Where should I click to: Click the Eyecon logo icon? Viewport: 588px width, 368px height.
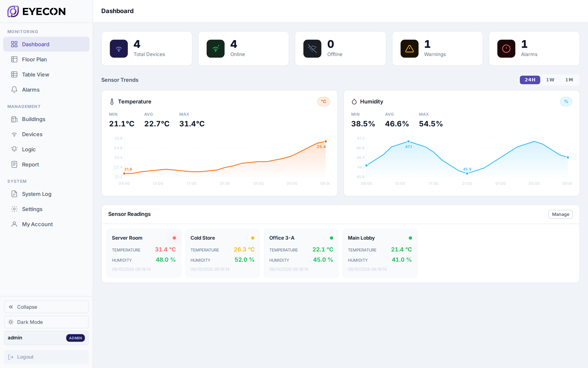tap(13, 11)
